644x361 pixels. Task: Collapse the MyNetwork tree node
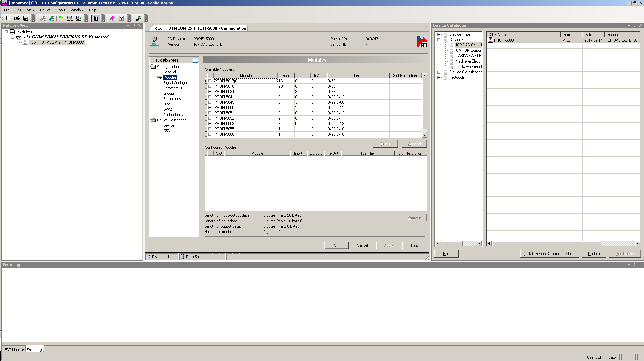(x=6, y=32)
